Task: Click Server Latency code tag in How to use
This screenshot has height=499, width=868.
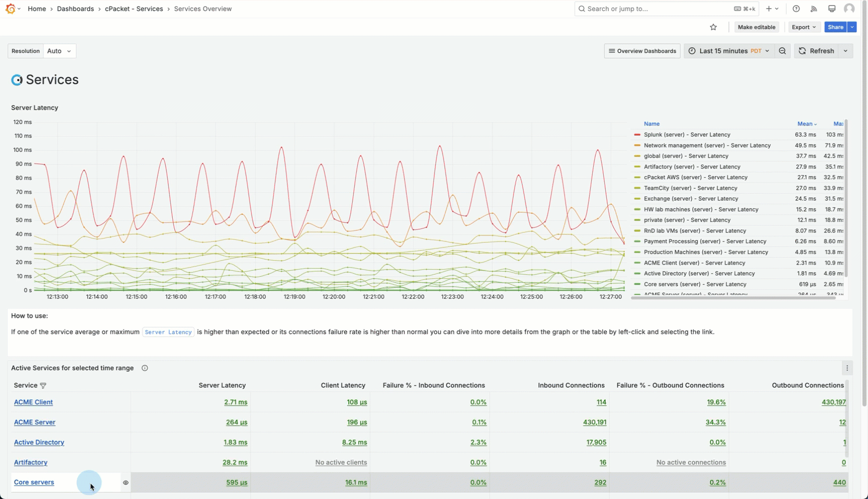Action: click(168, 332)
